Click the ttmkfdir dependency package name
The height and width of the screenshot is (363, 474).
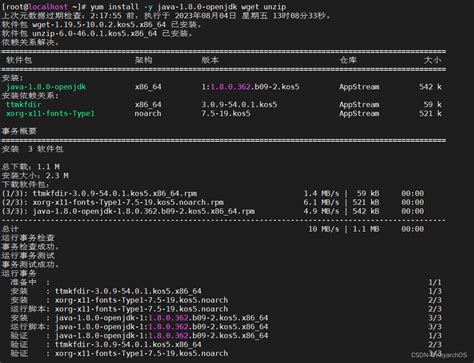point(24,105)
